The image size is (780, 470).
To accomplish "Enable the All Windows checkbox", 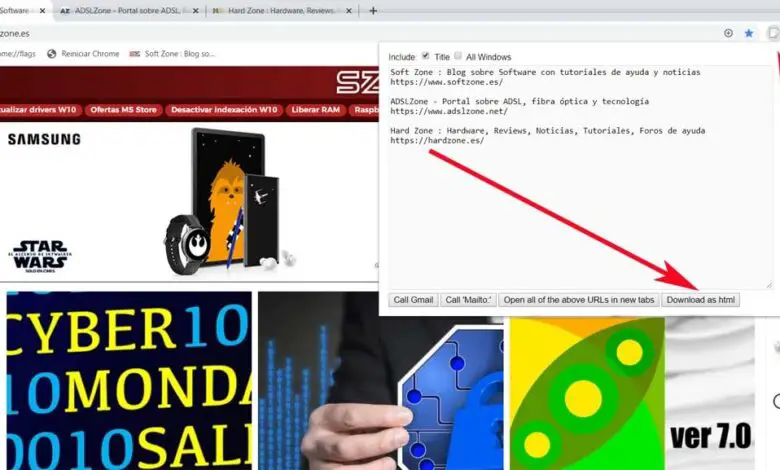I will (458, 56).
